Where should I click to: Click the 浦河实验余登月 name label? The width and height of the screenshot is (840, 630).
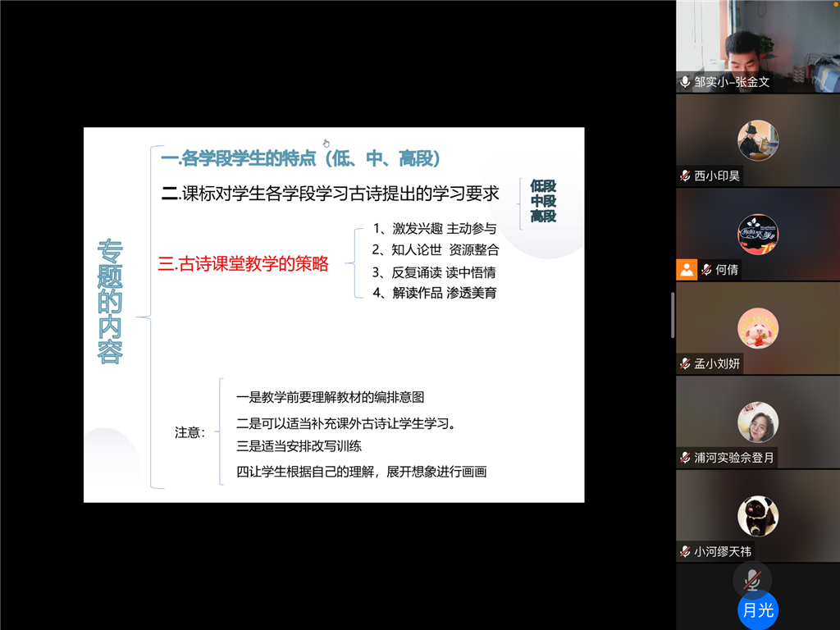click(x=733, y=457)
